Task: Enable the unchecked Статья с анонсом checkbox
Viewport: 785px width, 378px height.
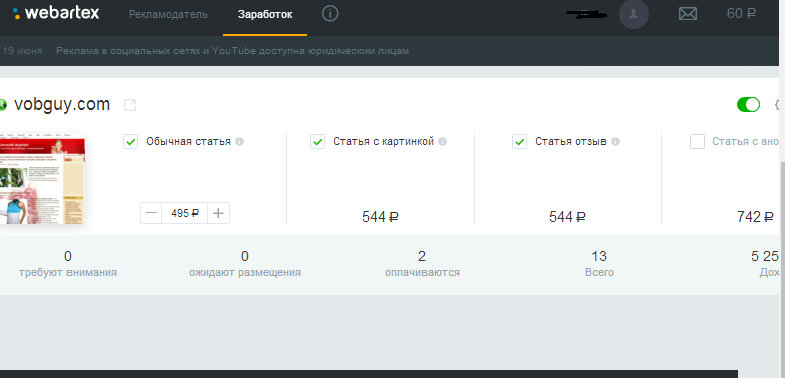Action: coord(697,142)
